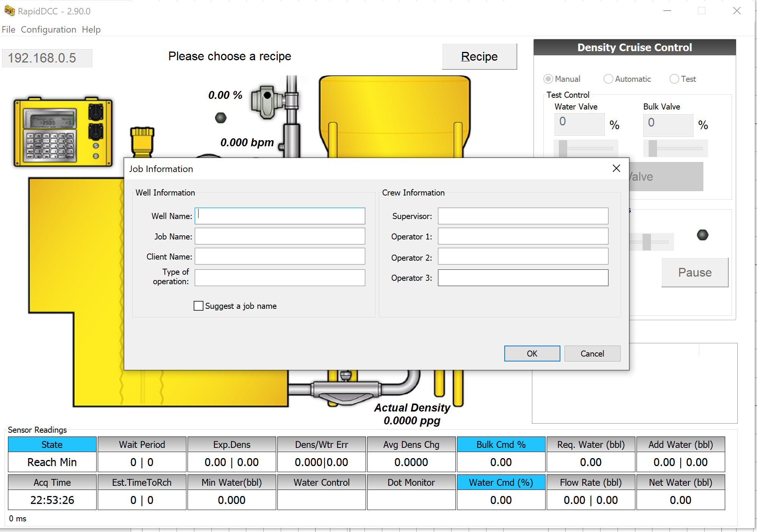Focus the Well Name field
Screen dimensions: 757x532
(x=280, y=216)
